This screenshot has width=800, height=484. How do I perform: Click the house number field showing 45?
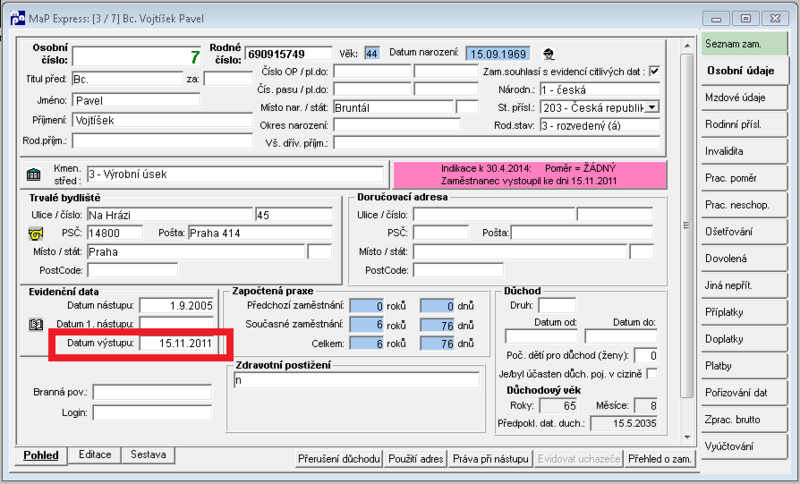click(294, 215)
